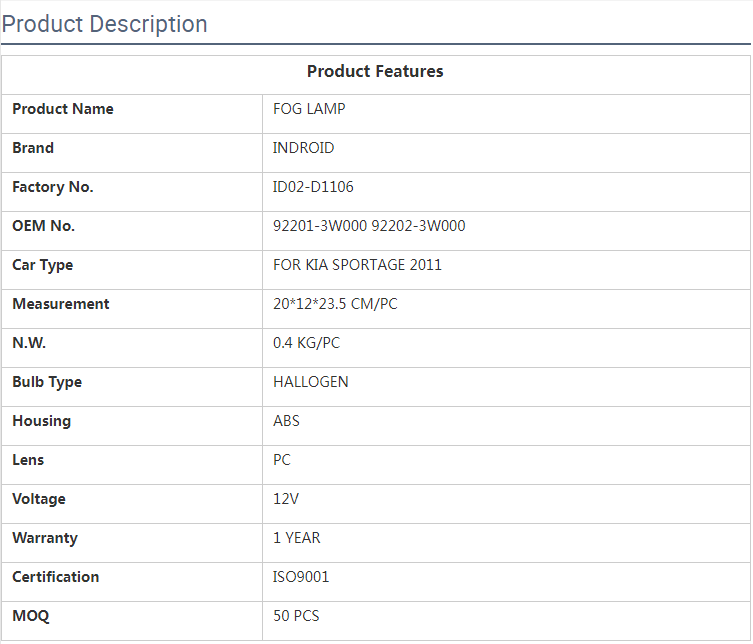Click the 50 PCS MOQ value
Screen dimensions: 753x644
coord(296,616)
